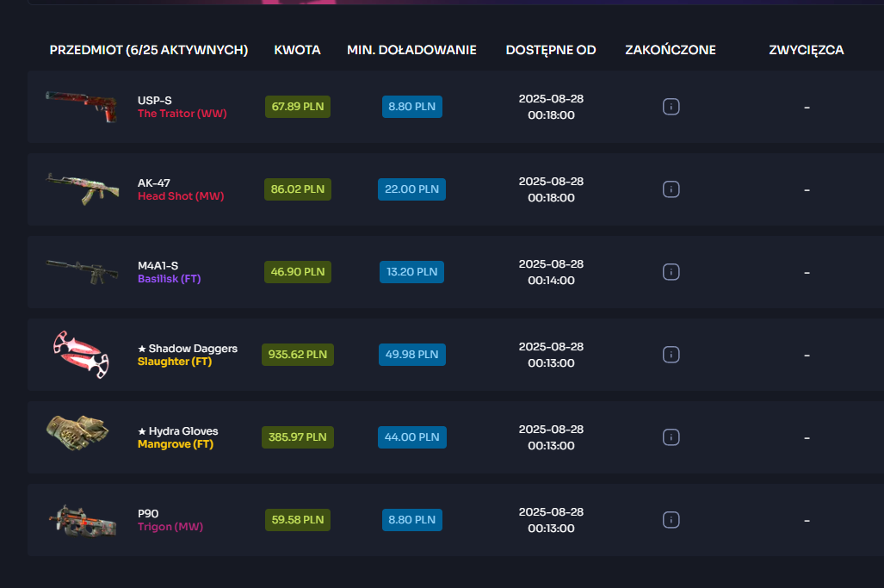The height and width of the screenshot is (588, 884).
Task: Click the 935.62 PLN amount badge
Action: tap(298, 355)
